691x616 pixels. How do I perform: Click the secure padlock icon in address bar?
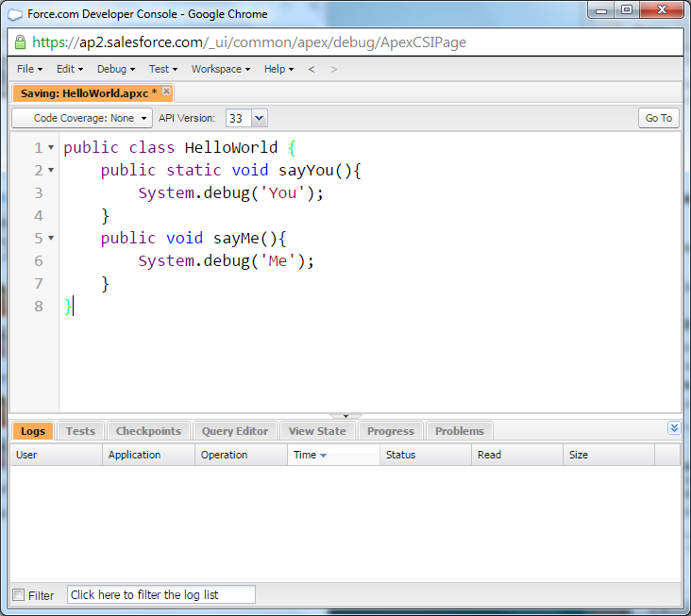[20, 42]
